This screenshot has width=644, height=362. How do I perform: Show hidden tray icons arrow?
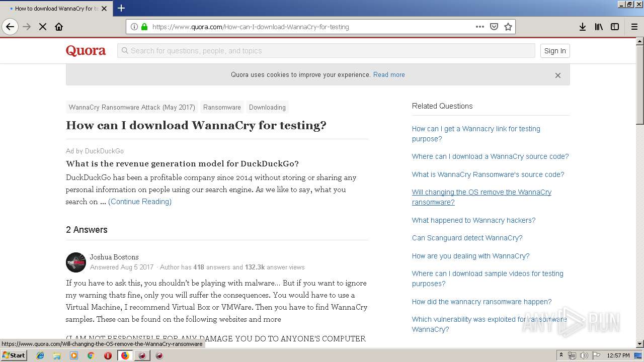pyautogui.click(x=561, y=355)
